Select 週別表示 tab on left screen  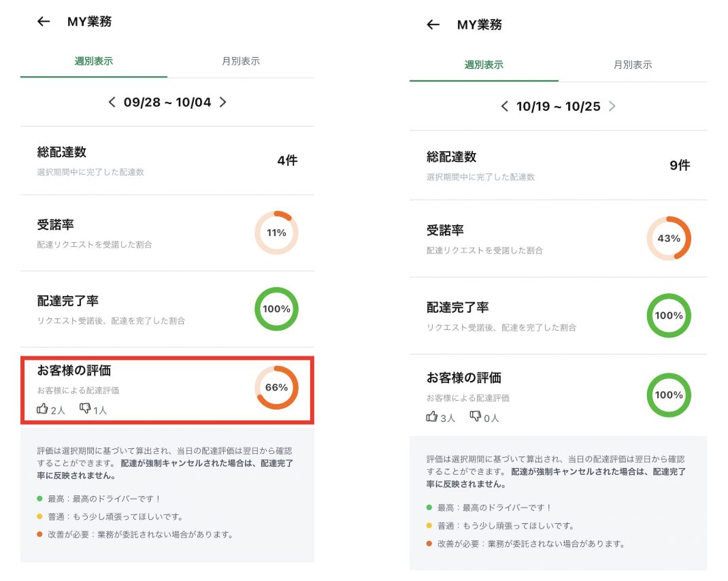tap(94, 61)
